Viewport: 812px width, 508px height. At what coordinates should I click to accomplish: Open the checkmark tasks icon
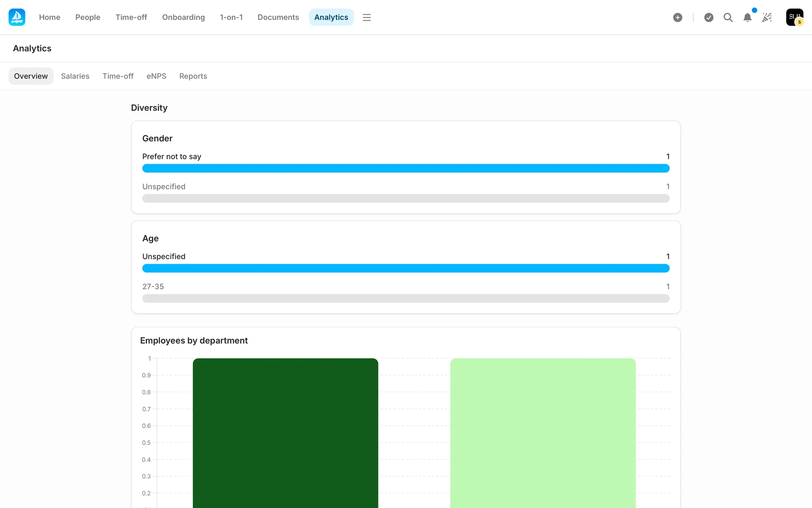coord(709,17)
